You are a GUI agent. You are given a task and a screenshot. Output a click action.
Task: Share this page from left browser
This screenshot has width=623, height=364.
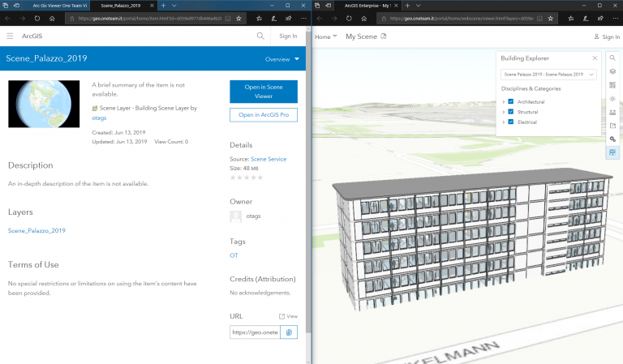click(x=289, y=19)
